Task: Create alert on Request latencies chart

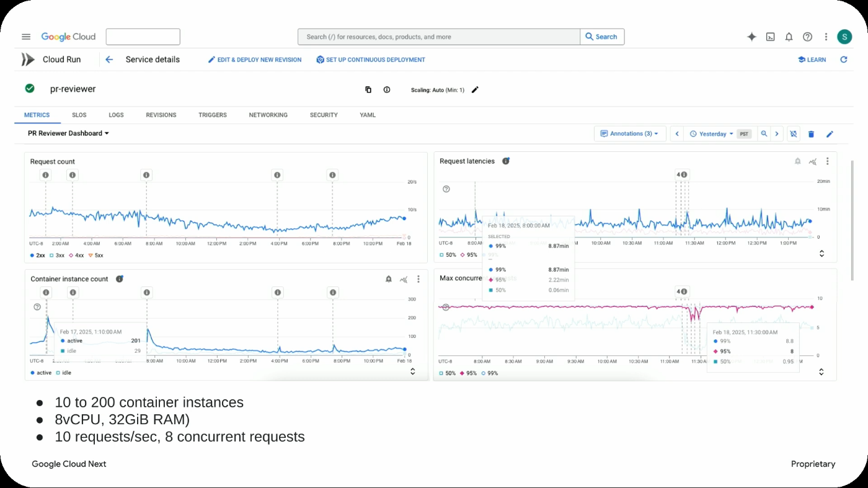Action: [798, 161]
